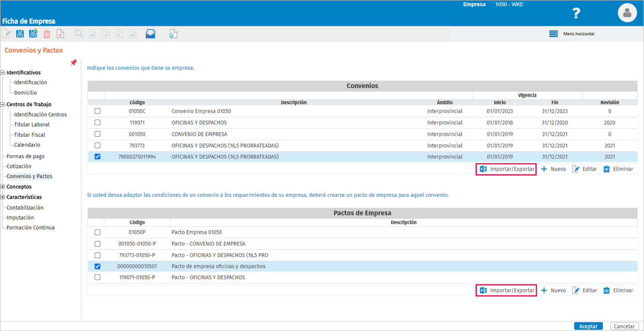Select the Pacto - CONVENIO DE EMPRESA row
Screen dimensions: 644x331
pyautogui.click(x=362, y=244)
